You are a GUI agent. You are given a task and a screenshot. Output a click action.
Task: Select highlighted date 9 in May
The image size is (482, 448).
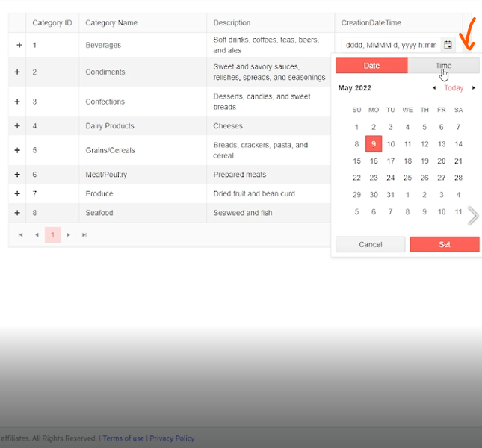point(374,143)
